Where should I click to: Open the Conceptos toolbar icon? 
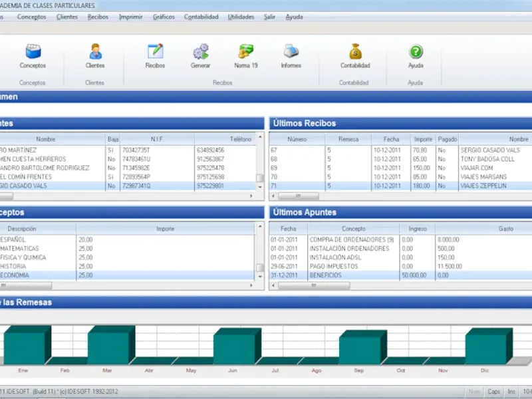coord(33,52)
